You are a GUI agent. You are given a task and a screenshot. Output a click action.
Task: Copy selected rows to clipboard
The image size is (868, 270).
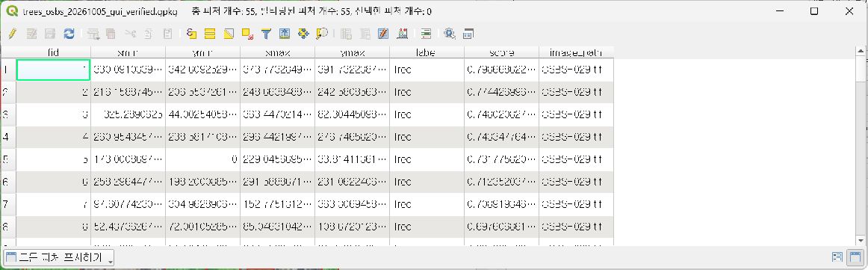149,34
